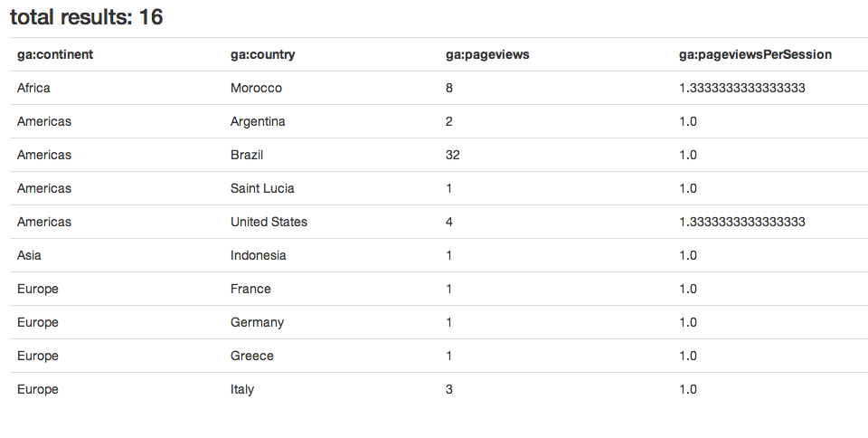
Task: Click the Africa continent cell
Action: tap(33, 88)
